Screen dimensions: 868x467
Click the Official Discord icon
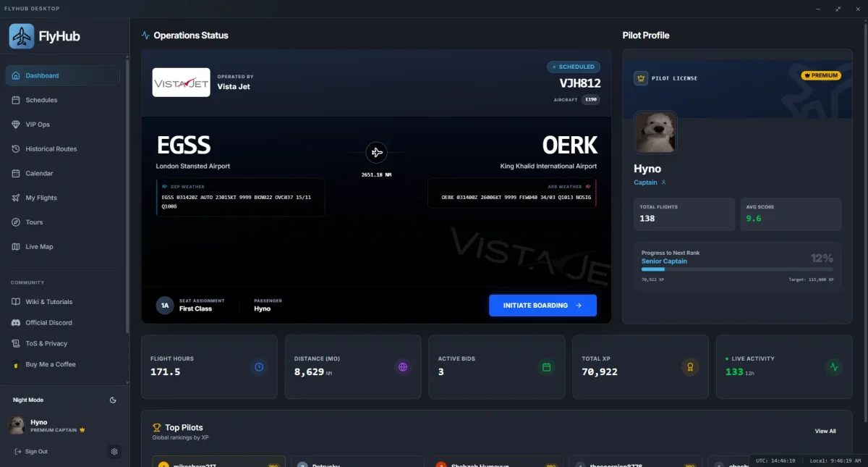(x=16, y=323)
